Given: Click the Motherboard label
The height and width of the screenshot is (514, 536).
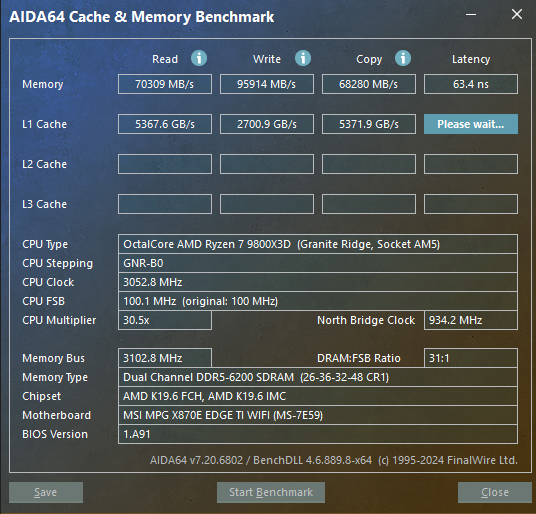Looking at the screenshot, I should 56,415.
